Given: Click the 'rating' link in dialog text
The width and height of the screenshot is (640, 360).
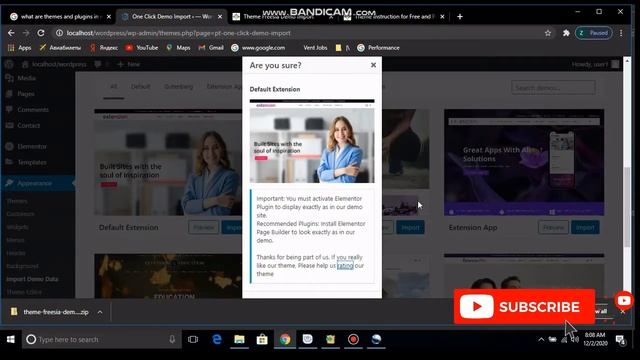Looking at the screenshot, I should pyautogui.click(x=345, y=266).
